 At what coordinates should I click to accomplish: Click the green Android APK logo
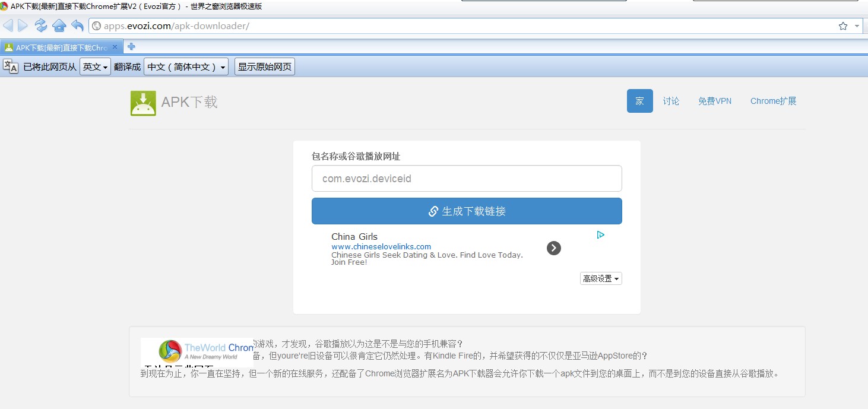[143, 103]
